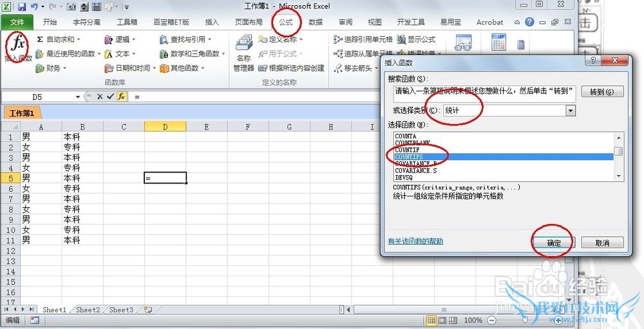Open the Text 文本 functions menu

[120, 54]
